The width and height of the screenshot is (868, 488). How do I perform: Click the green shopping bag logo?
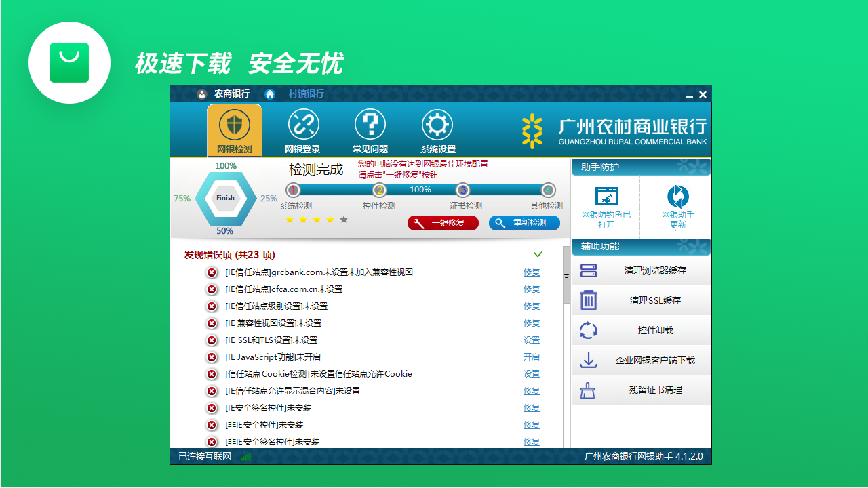pyautogui.click(x=69, y=62)
